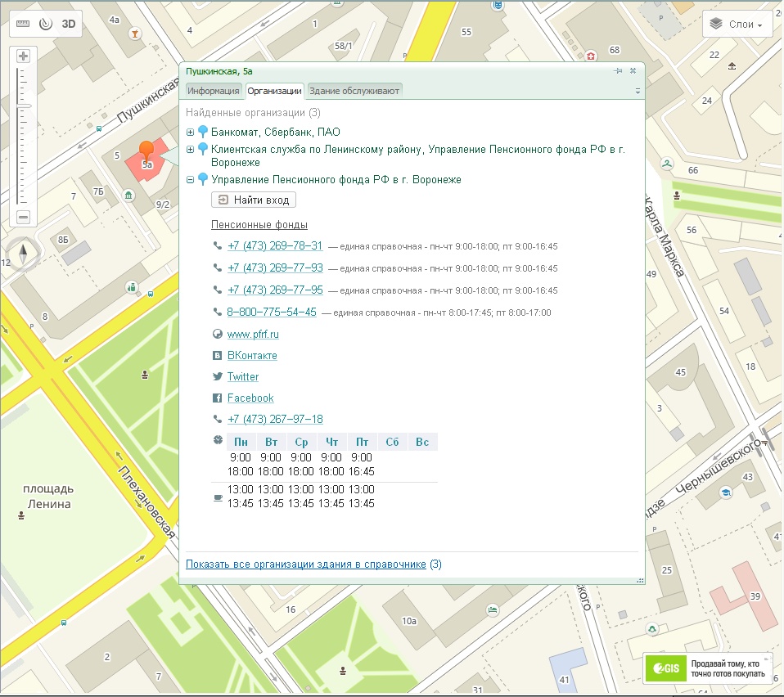This screenshot has height=697, width=784.
Task: Click phone number +7 (473) 269-78-31
Action: (275, 245)
